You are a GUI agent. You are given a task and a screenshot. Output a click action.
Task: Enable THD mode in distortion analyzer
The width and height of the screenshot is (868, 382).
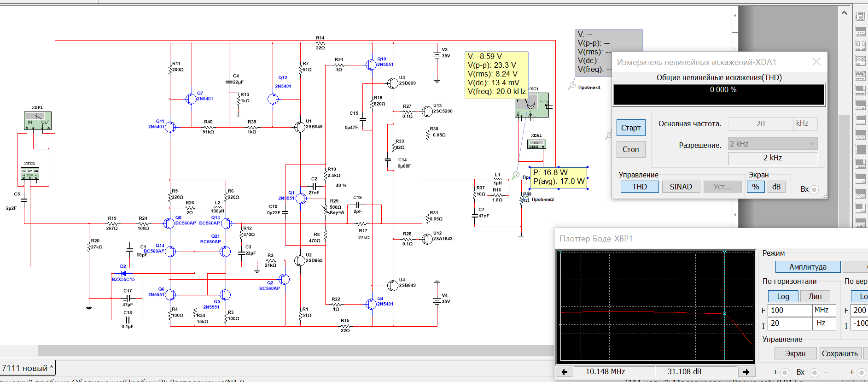coord(639,187)
